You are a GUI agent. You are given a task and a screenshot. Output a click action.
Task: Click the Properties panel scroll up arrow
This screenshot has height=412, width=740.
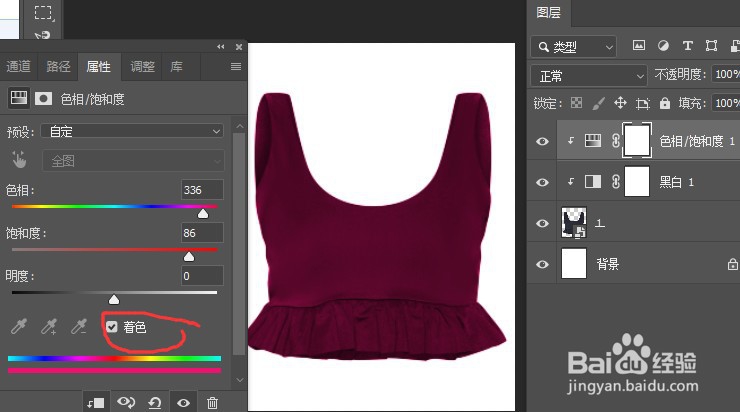point(240,126)
